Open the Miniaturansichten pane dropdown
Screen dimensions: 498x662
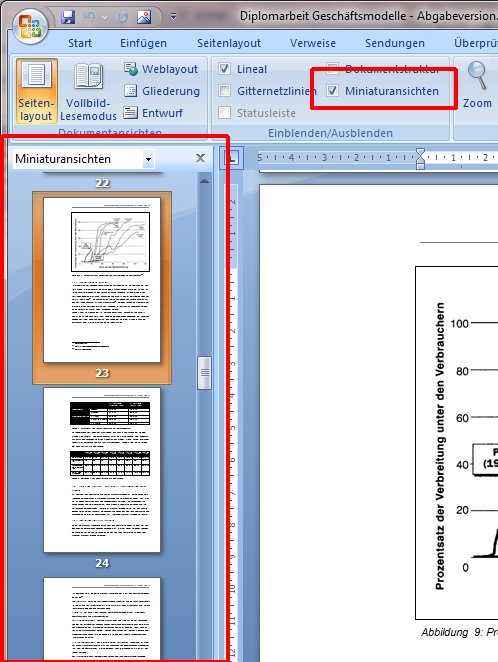(x=148, y=159)
